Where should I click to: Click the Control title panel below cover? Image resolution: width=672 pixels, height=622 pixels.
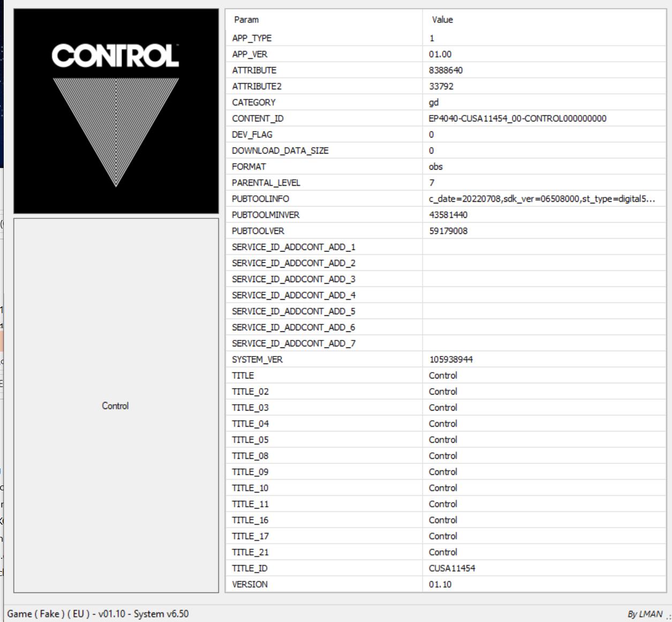116,405
